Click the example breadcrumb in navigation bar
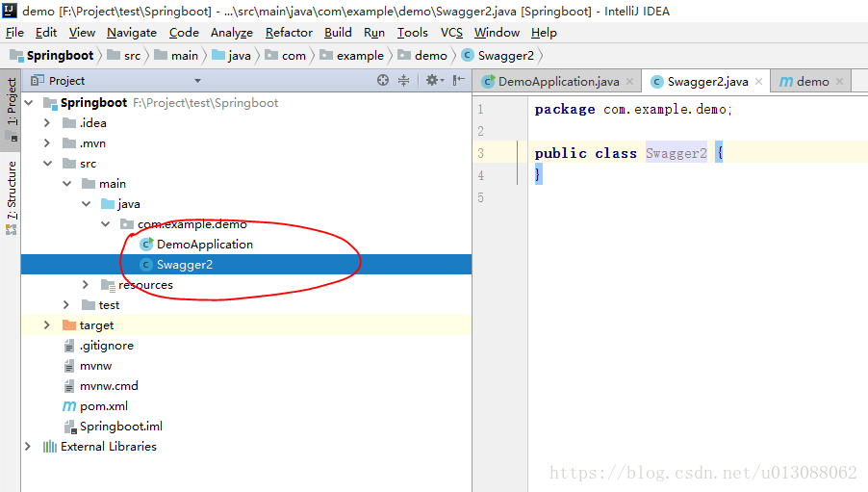The width and height of the screenshot is (868, 492). (359, 56)
